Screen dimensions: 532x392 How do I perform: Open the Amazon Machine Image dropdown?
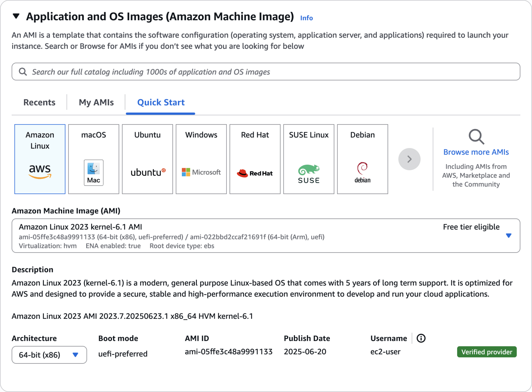(266, 235)
